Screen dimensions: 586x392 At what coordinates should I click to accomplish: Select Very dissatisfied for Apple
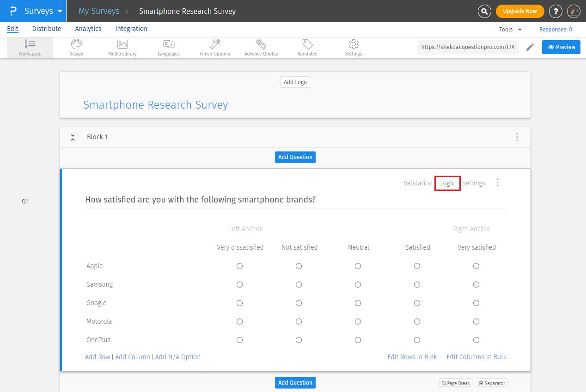(239, 266)
